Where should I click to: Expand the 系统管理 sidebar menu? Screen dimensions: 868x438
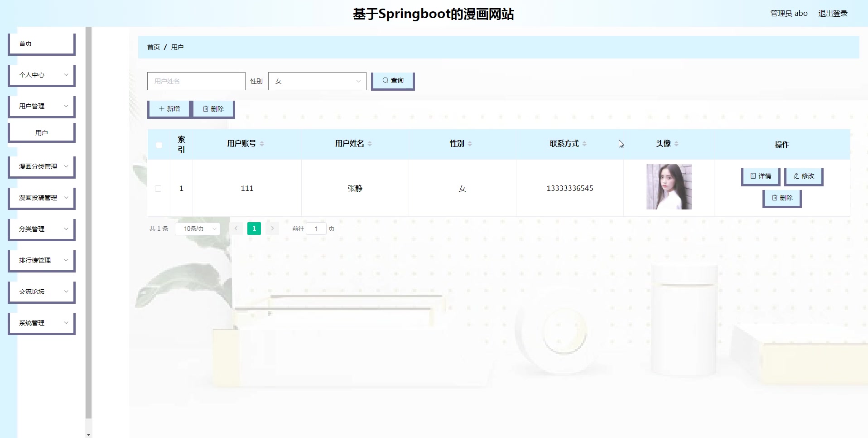41,323
